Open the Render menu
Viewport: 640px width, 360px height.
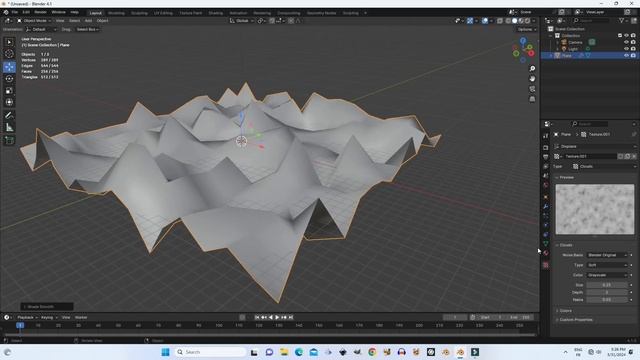pos(40,12)
